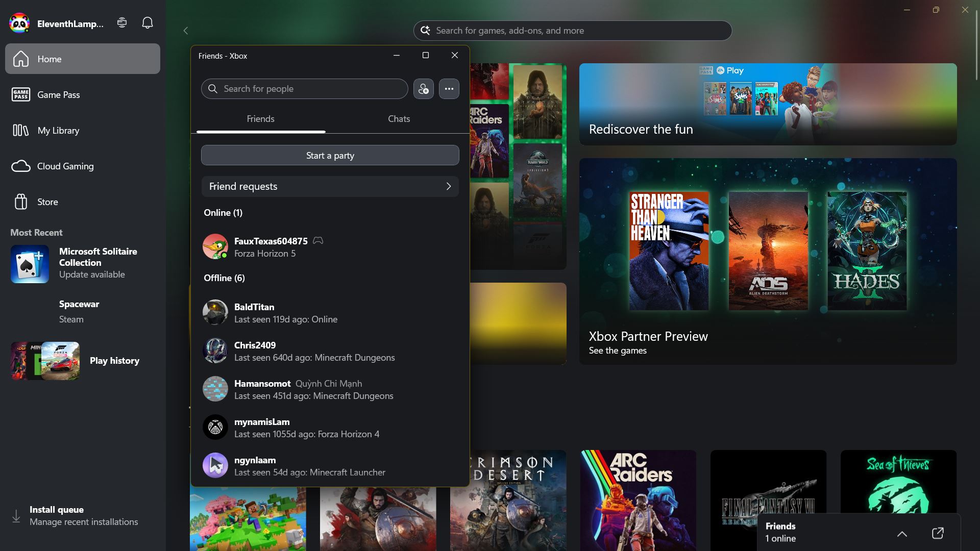Open the notifications bell icon

point(147,23)
